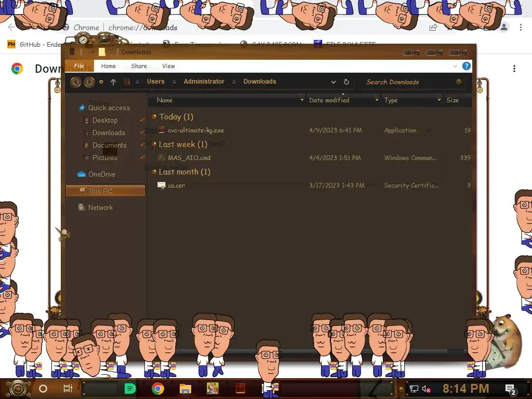The image size is (532, 399).
Task: Open the View ribbon tab
Action: tap(168, 66)
